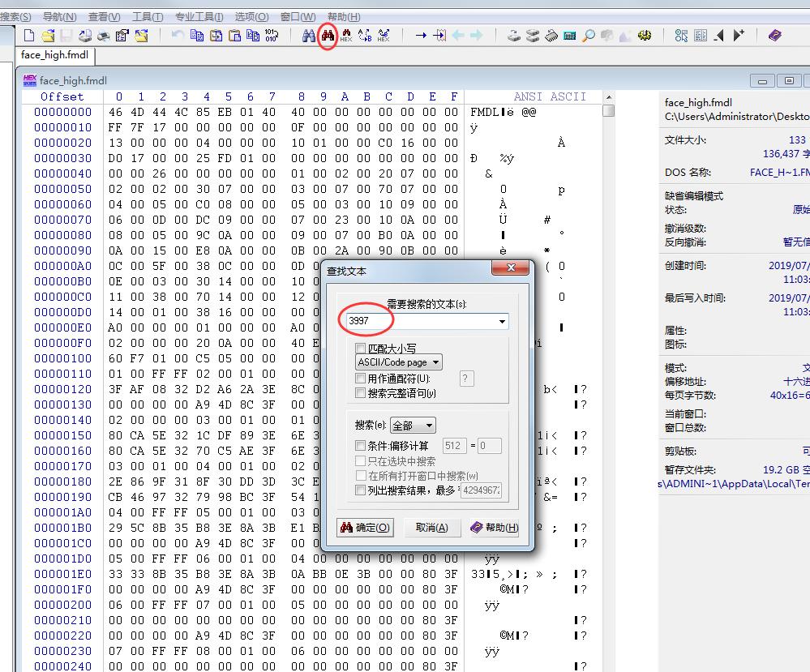Open the calculator tool icon
Image resolution: width=810 pixels, height=672 pixels.
coord(569,36)
